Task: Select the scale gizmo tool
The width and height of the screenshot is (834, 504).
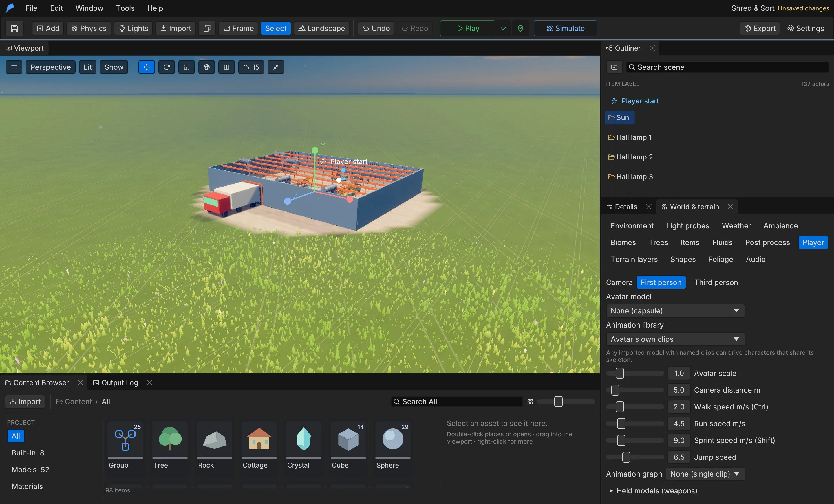Action: [186, 67]
